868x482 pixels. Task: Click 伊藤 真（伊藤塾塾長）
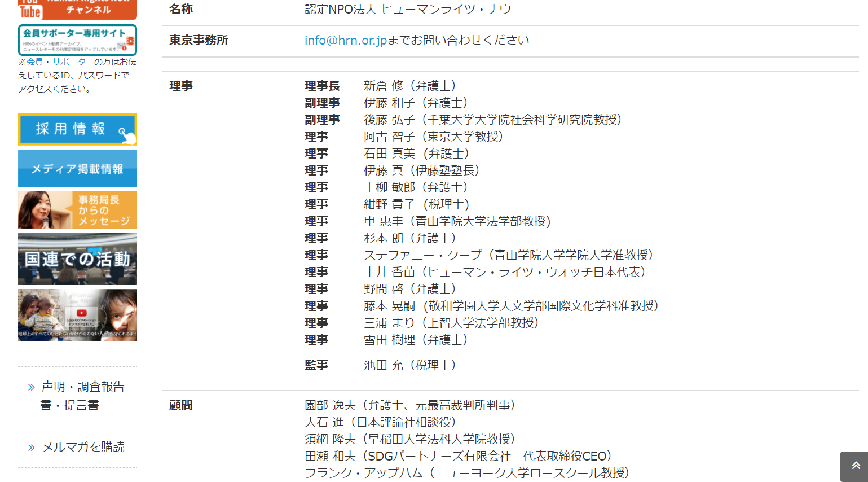[422, 170]
